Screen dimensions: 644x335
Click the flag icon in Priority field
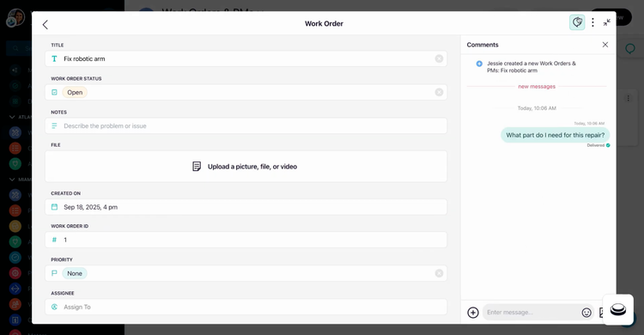click(54, 273)
